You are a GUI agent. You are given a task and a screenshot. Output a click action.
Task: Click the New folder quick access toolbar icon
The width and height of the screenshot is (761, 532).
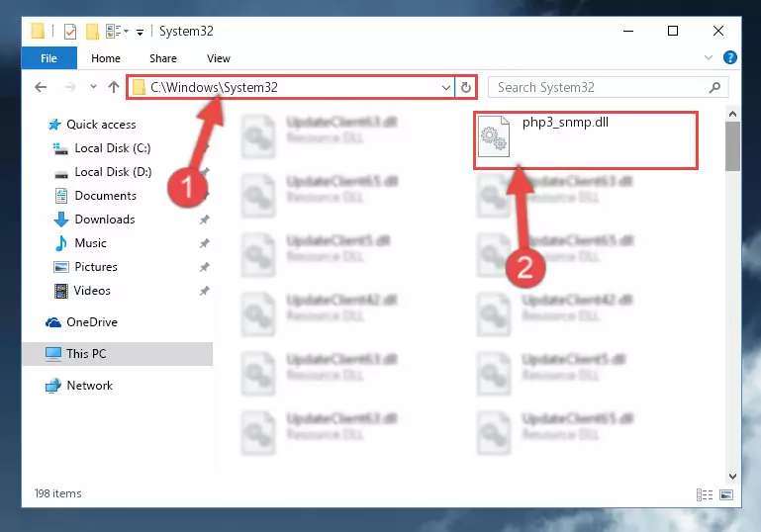click(92, 32)
